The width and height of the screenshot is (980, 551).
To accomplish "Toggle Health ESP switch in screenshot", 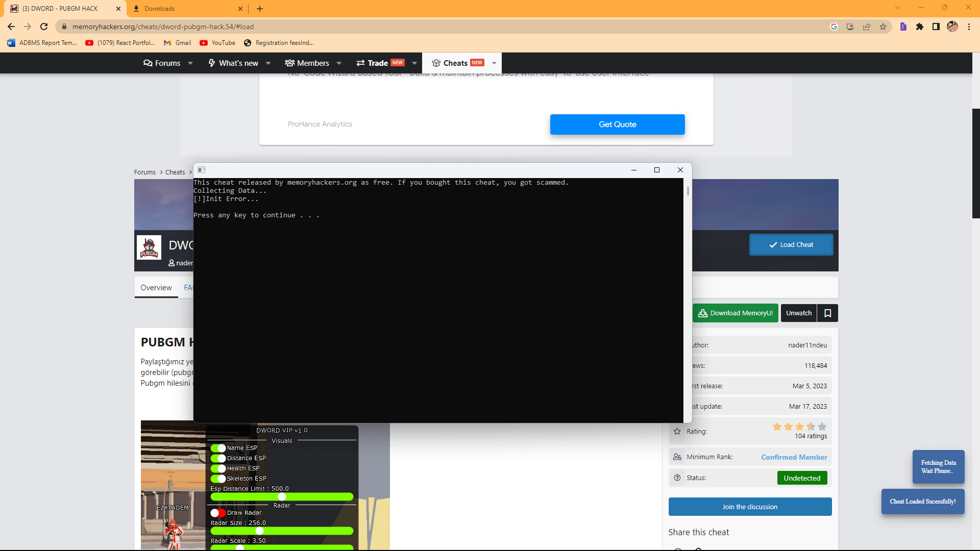I will 218,468.
